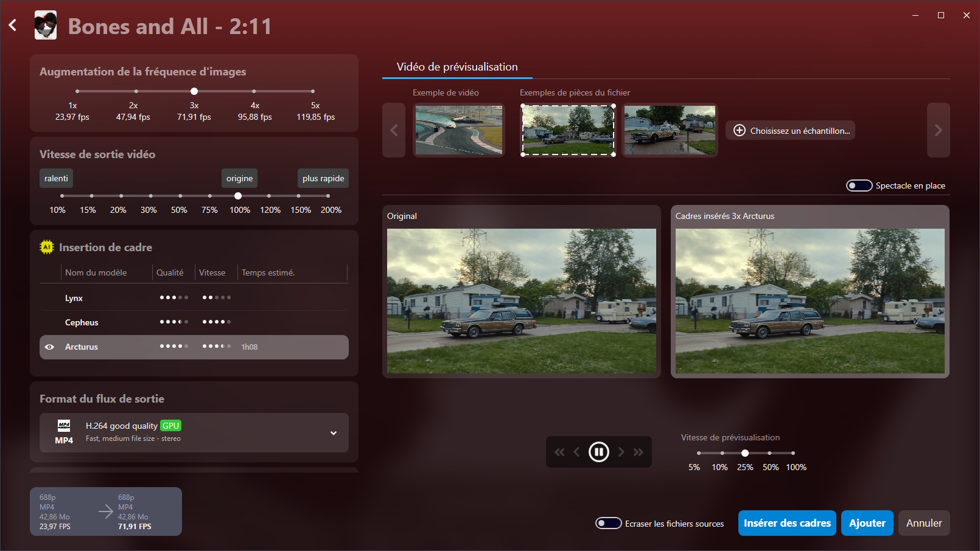
Task: Minimize the application window
Action: [x=915, y=15]
